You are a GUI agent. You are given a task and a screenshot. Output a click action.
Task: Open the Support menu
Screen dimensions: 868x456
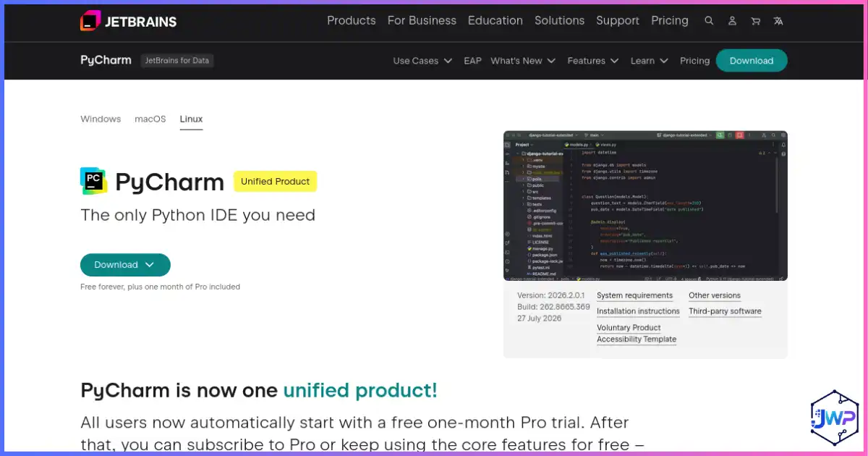[618, 20]
